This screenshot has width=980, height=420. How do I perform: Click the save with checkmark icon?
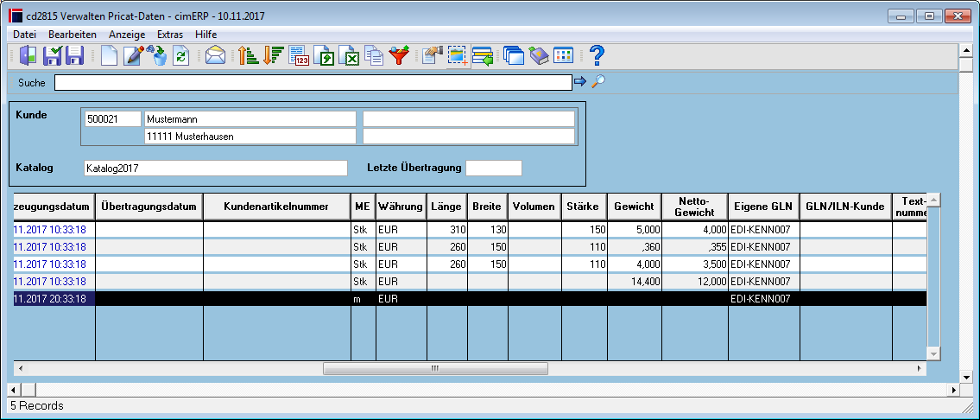(x=52, y=56)
